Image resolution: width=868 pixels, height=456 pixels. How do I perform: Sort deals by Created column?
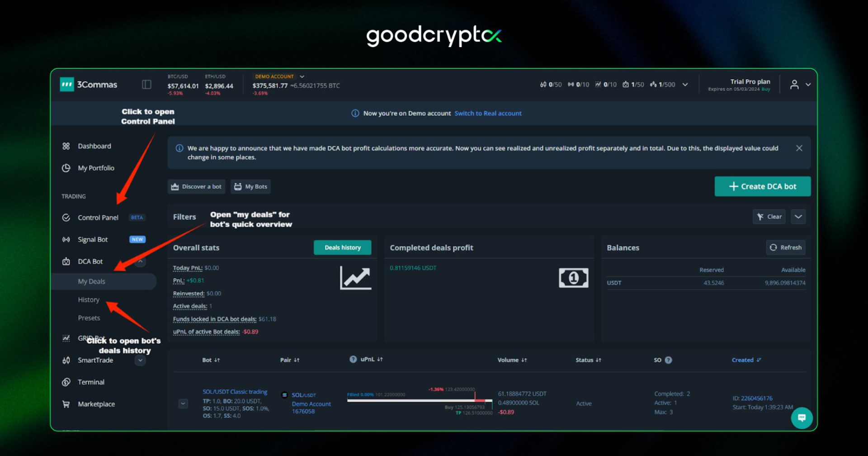(746, 360)
